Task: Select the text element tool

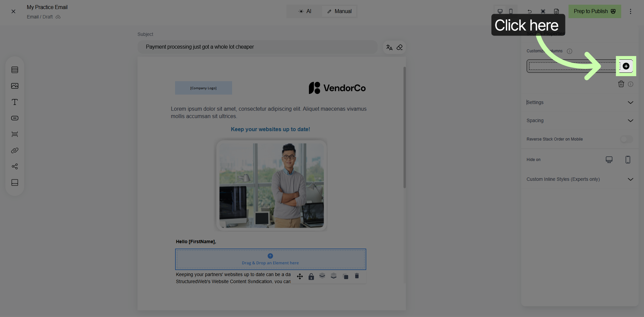Action: pyautogui.click(x=15, y=102)
